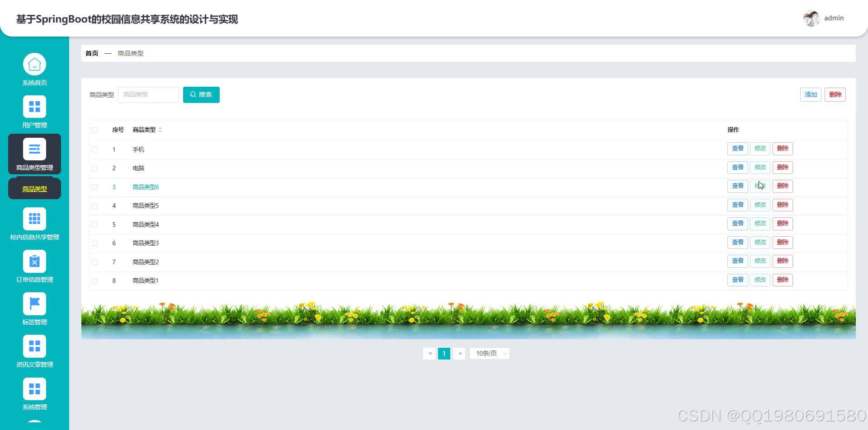View details of 电脑 row
This screenshot has width=868, height=430.
coord(738,168)
